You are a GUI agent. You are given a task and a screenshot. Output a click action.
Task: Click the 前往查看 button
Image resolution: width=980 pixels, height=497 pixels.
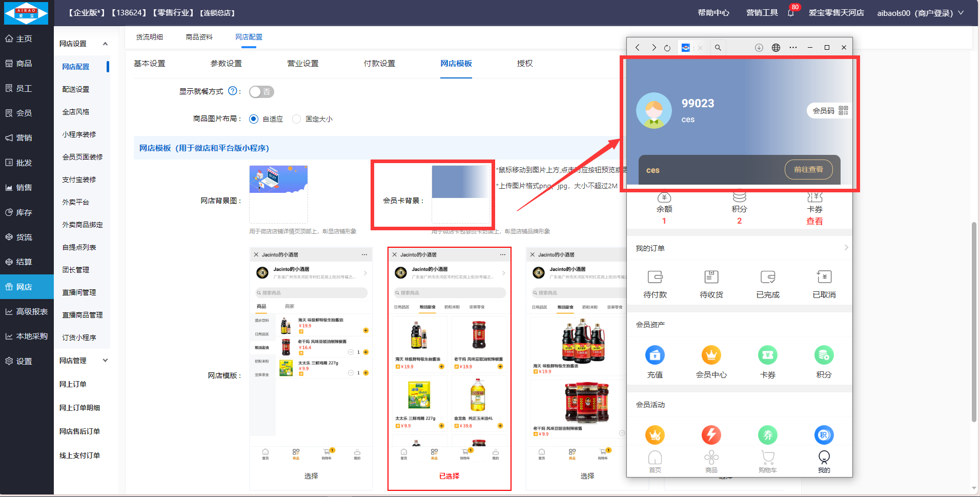click(808, 169)
